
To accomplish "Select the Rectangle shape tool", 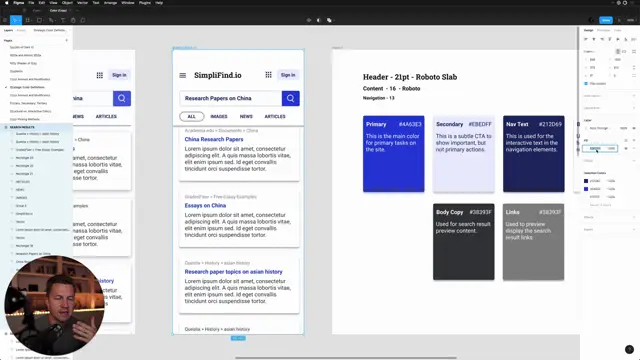I will 40,20.
